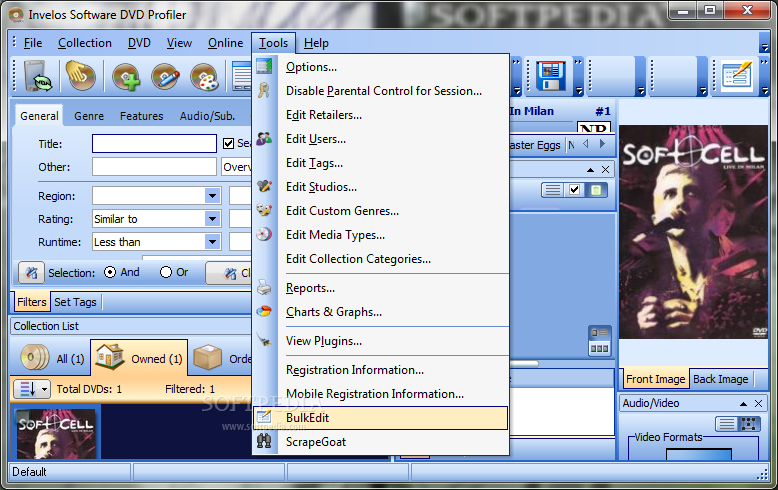The image size is (778, 490).
Task: Toggle the checkmark icon in overview panel
Action: point(574,190)
